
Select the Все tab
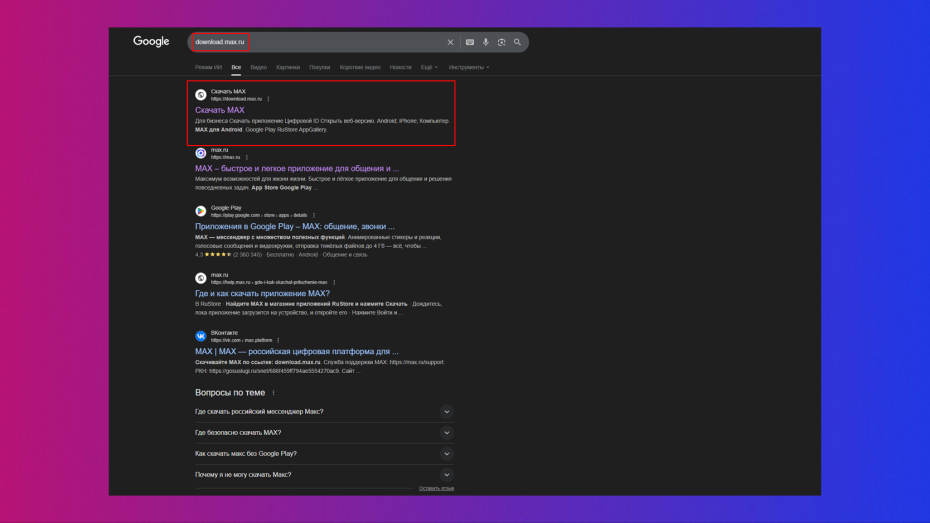pos(236,68)
